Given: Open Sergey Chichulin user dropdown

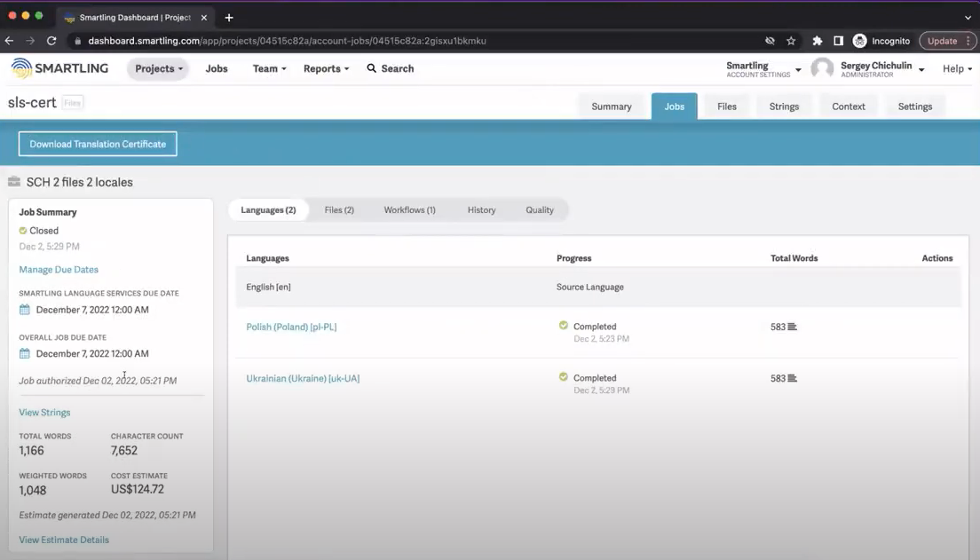Looking at the screenshot, I should [881, 68].
